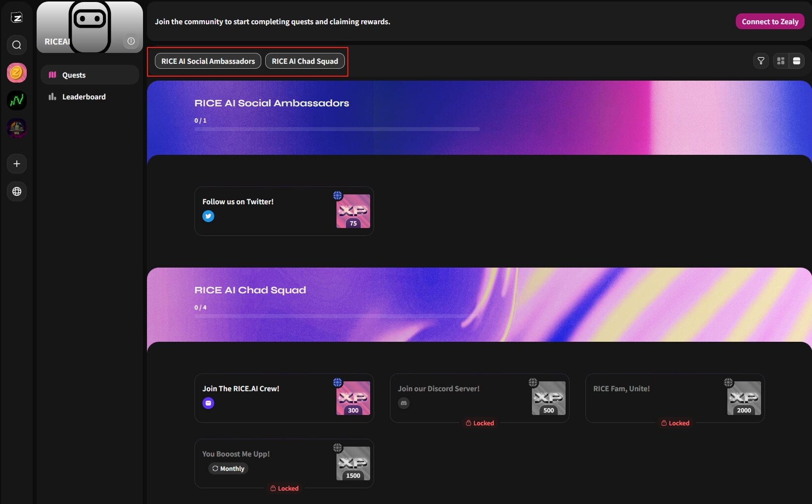Screen dimensions: 812x504
Task: Click the 1500 XP reward thumbnail
Action: [x=353, y=463]
